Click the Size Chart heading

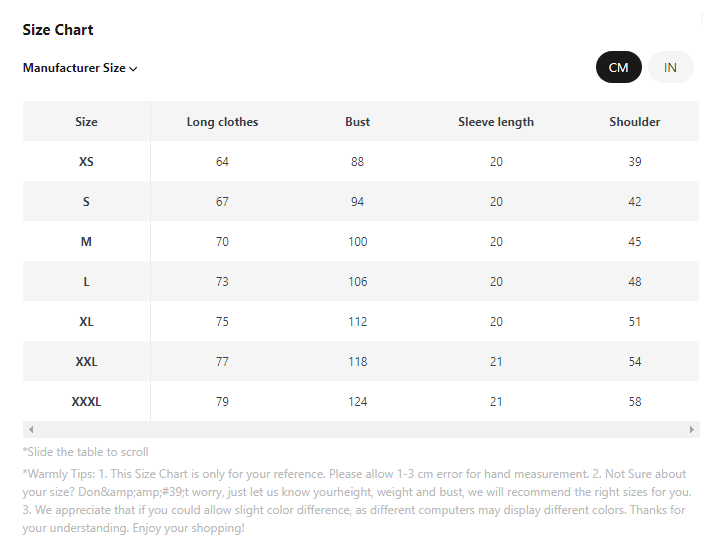58,30
